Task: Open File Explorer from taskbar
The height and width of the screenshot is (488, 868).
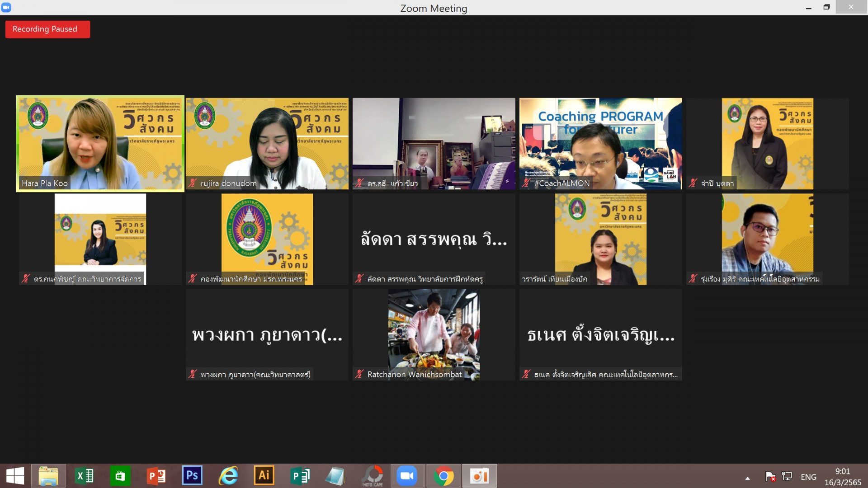Action: 48,476
